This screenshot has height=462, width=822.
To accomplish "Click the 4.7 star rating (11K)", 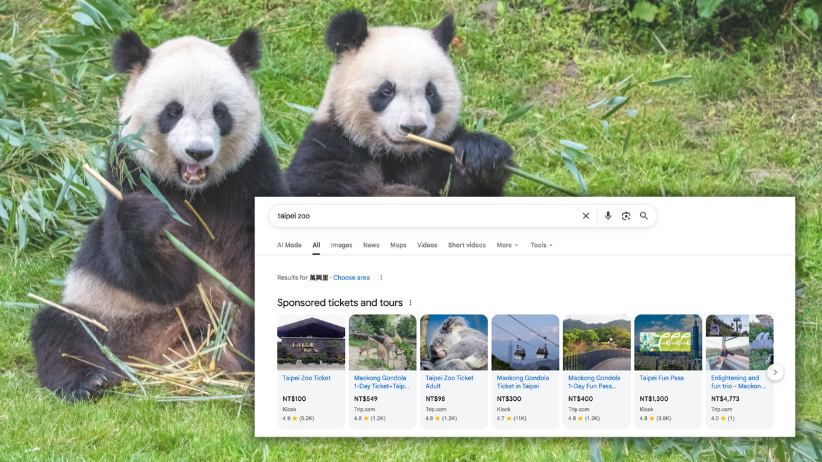I will point(512,418).
